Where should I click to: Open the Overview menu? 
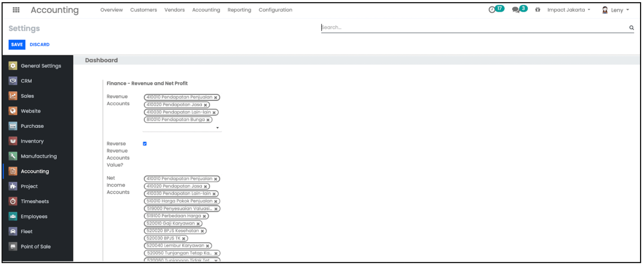point(112,10)
